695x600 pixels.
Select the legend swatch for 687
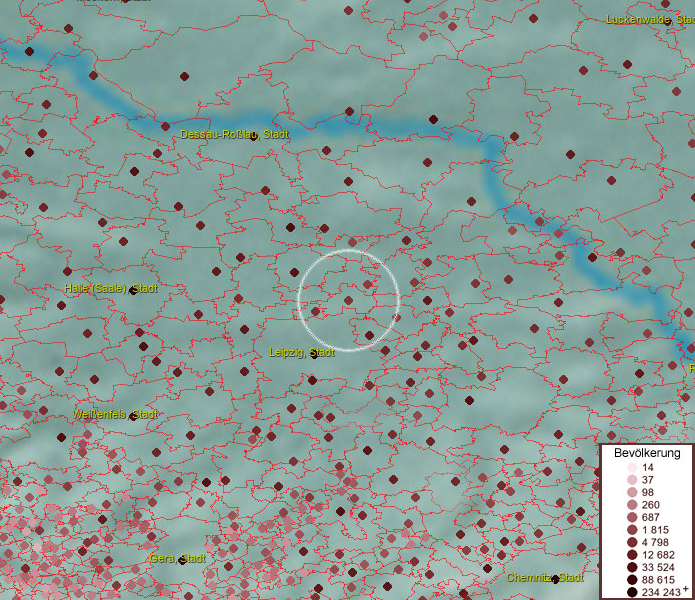632,517
